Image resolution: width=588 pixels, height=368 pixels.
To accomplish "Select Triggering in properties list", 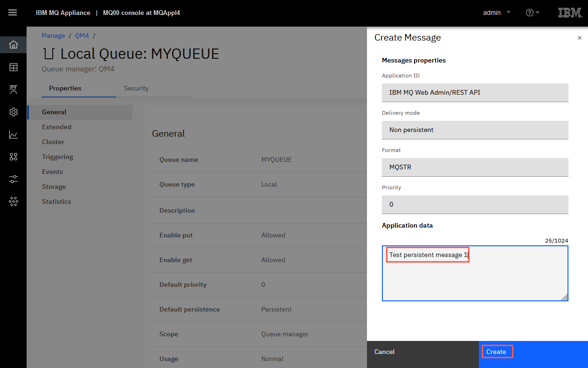I will (x=80, y=157).
